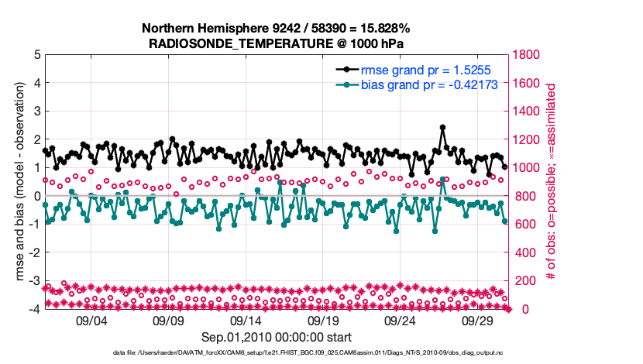The width and height of the screenshot is (643, 364).
Task: Click the Northern Hemisphere title line
Action: click(x=276, y=29)
